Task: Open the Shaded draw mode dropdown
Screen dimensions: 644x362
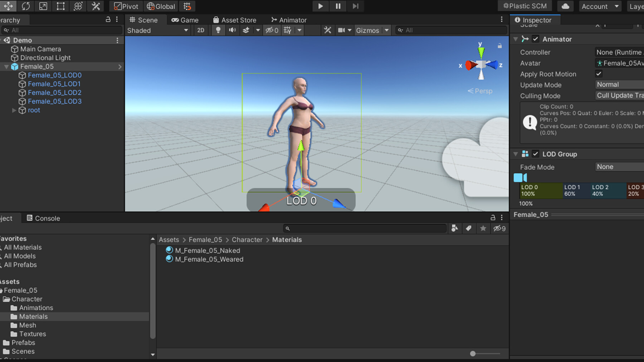Action: (157, 30)
